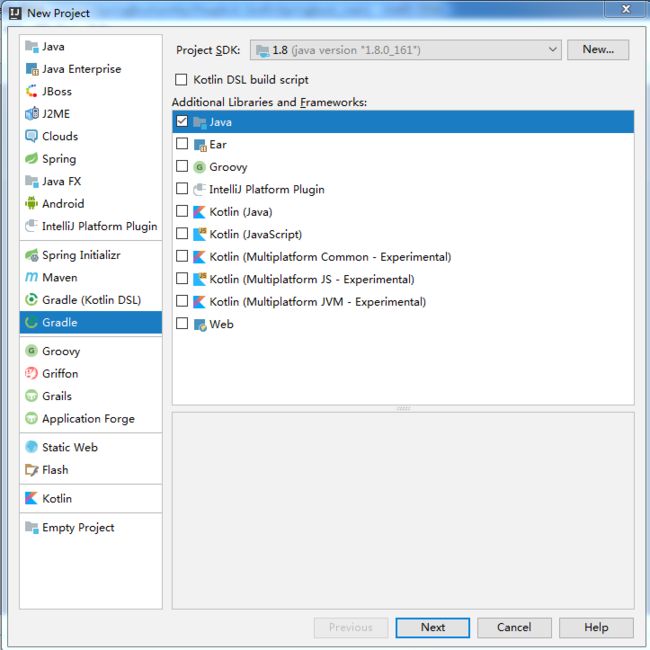Click the Next button

click(433, 628)
